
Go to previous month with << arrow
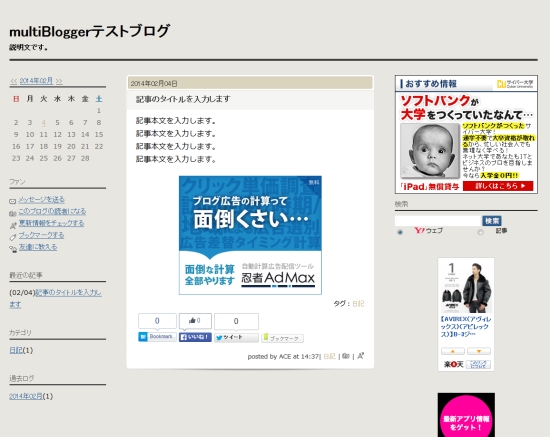coord(14,81)
